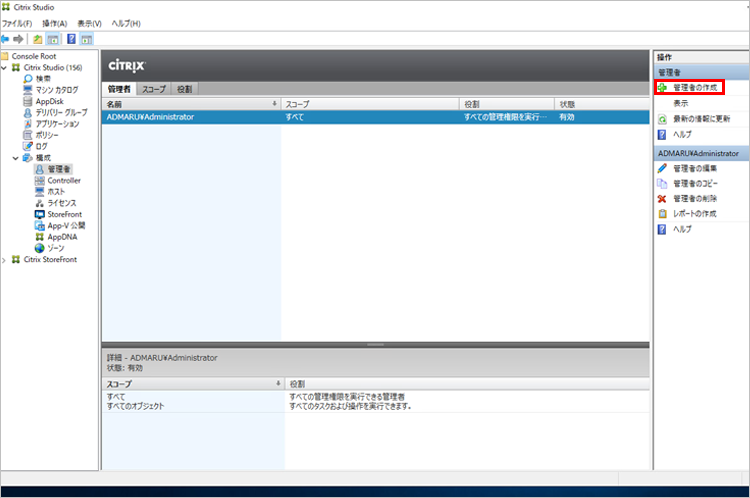Open the 操作(A) menu
This screenshot has width=750, height=498.
55,23
